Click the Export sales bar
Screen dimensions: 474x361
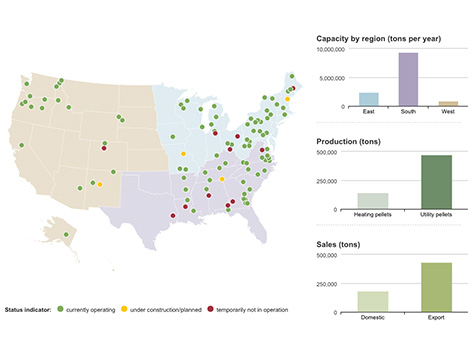(436, 288)
